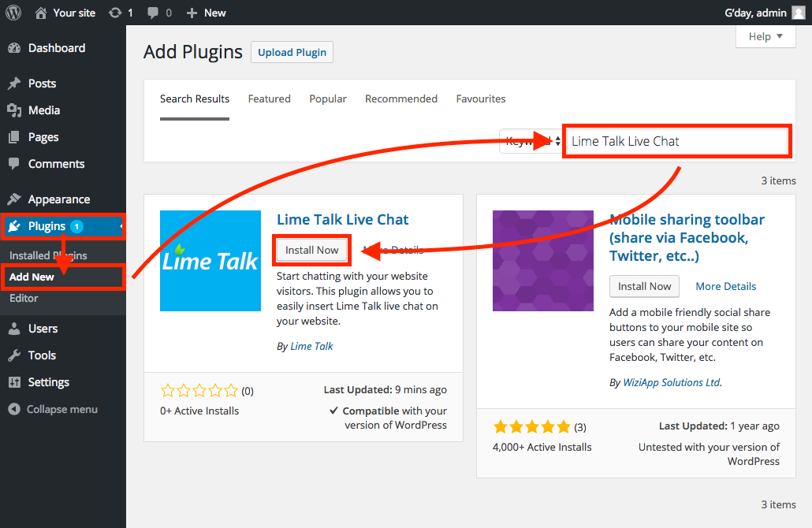Open the Media menu item
This screenshot has height=528, width=812.
pos(44,110)
